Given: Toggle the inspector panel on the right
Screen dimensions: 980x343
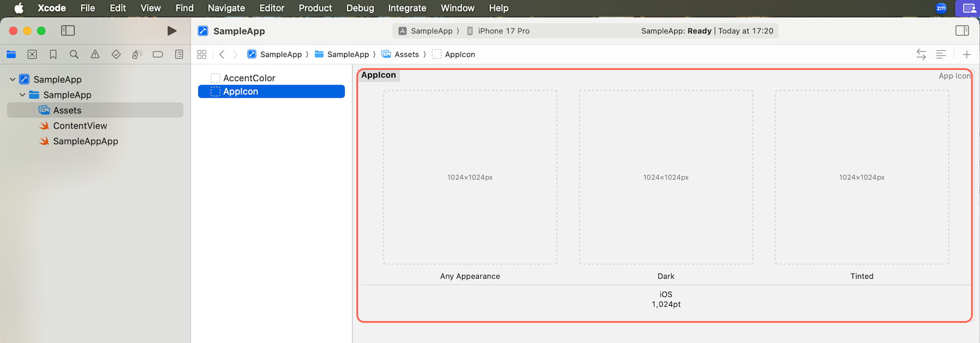Looking at the screenshot, I should (x=962, y=30).
